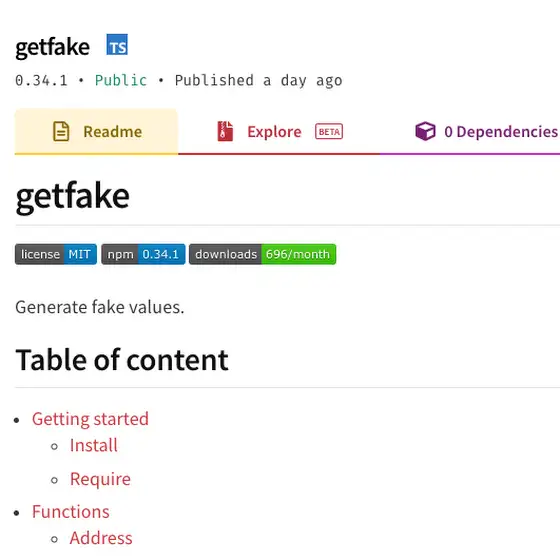This screenshot has height=560, width=560.
Task: Switch to the Readme tab
Action: coord(96,132)
